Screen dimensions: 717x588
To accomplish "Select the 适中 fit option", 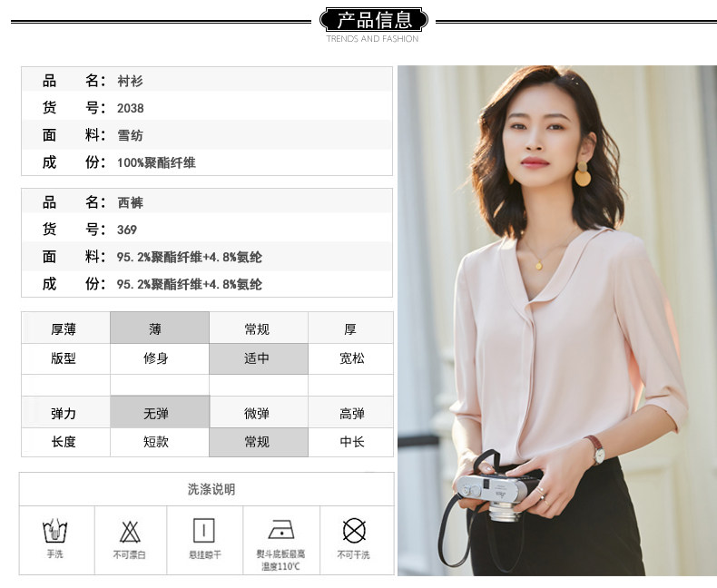I will click(258, 358).
